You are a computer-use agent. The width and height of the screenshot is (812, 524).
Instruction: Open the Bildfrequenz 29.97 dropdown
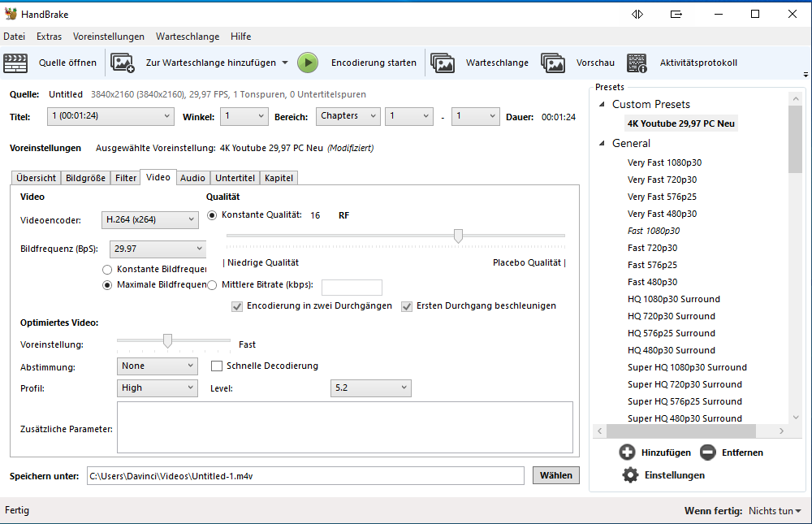pyautogui.click(x=158, y=249)
